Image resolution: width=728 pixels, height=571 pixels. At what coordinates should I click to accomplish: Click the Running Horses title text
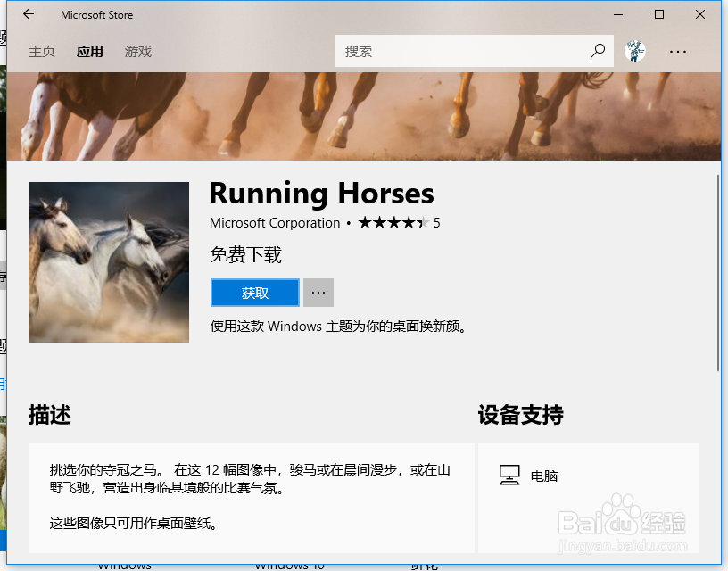tap(322, 193)
